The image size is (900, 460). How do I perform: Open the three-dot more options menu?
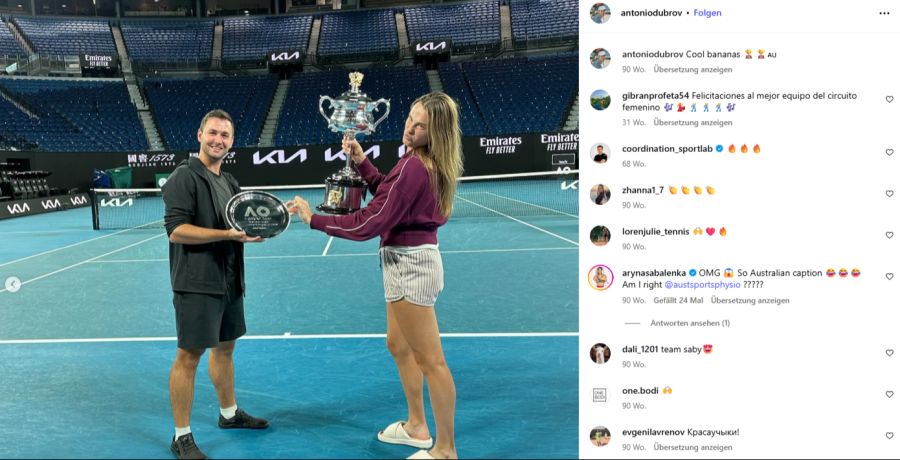pos(884,13)
